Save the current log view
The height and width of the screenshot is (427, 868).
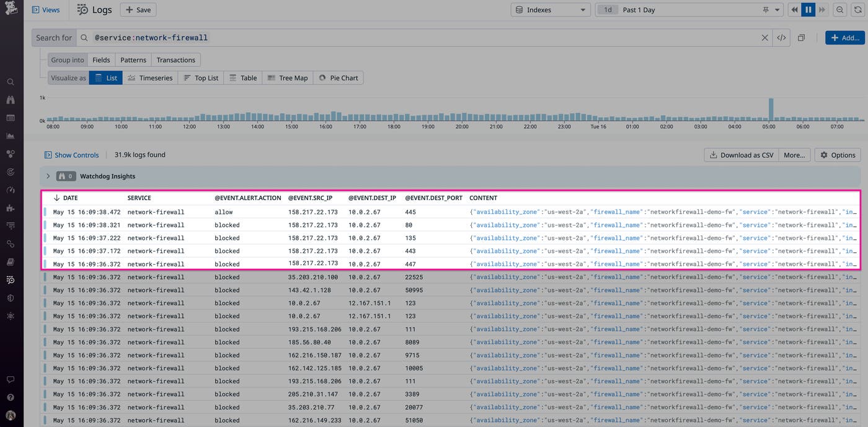click(138, 10)
